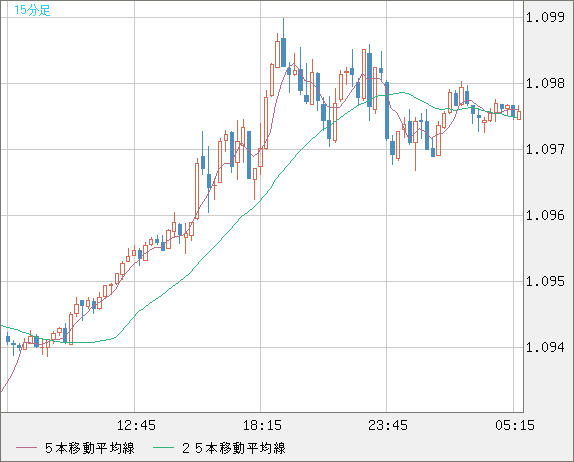Click the 23:45 time axis label
Screen dimensions: 574x462
pyautogui.click(x=388, y=425)
